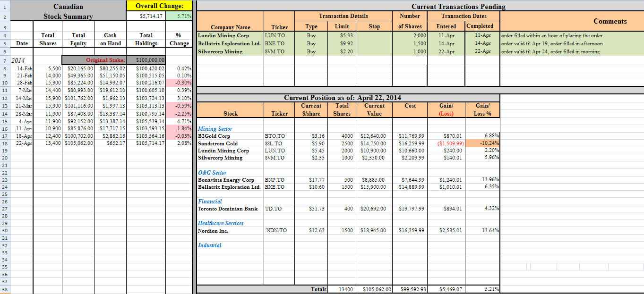Click the Healthcare Services heading
The width and height of the screenshot is (644, 294).
(221, 223)
